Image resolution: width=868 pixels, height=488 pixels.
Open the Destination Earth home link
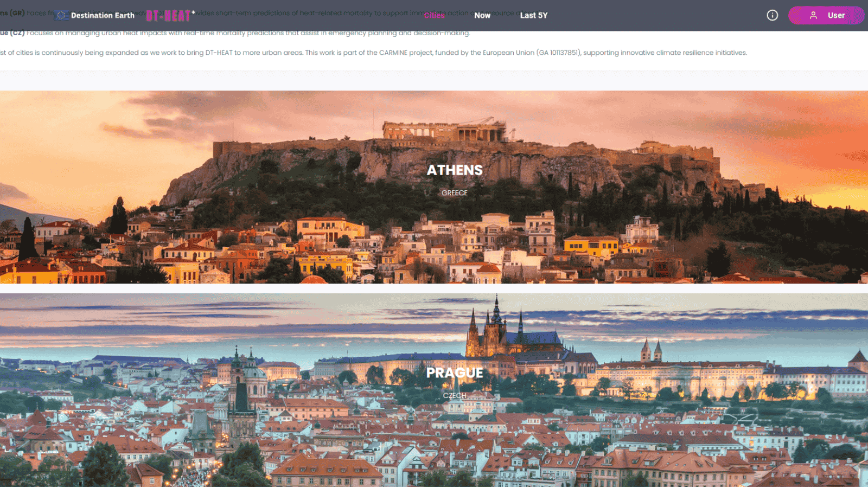103,15
